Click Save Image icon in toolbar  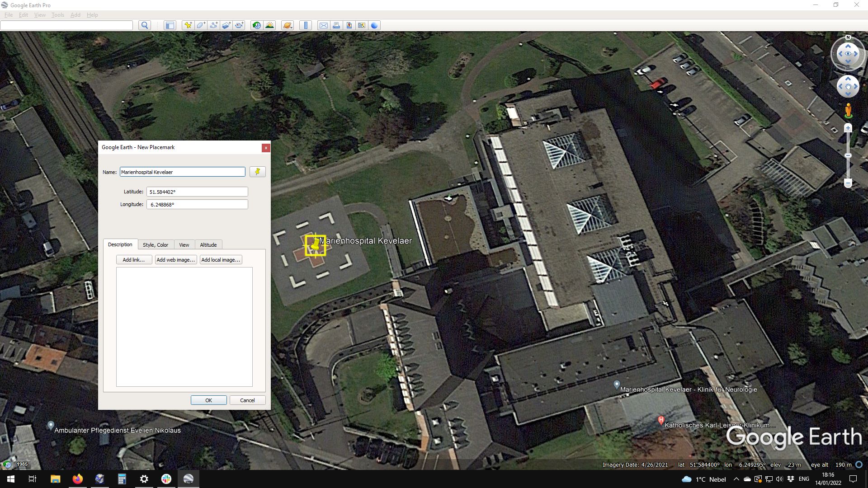point(349,25)
